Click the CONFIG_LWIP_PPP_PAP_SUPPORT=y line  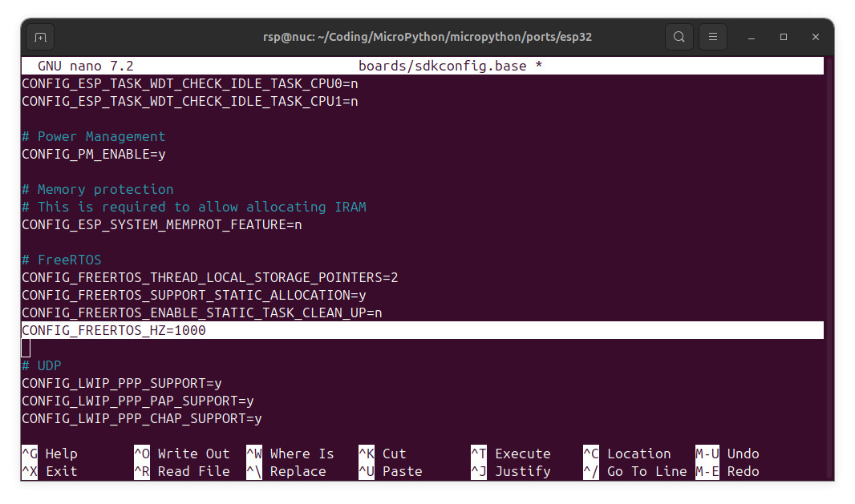(138, 401)
